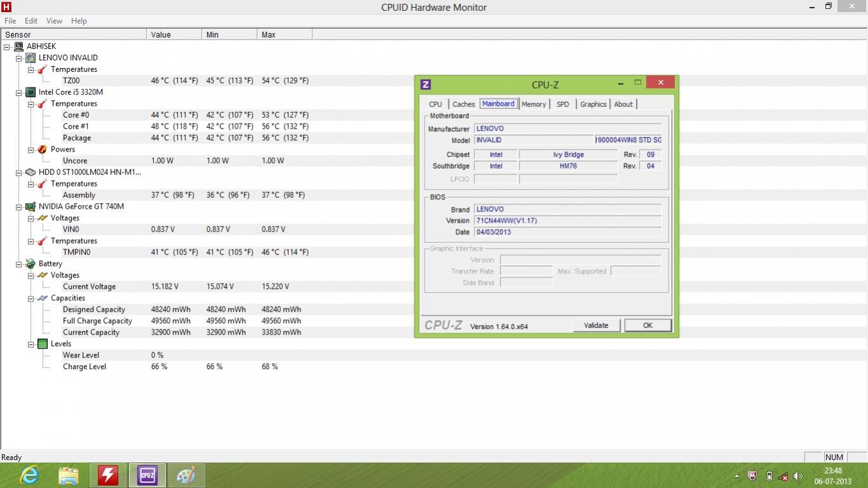This screenshot has height=488, width=868.
Task: Click the Battery icon in sensor tree
Action: tap(31, 264)
